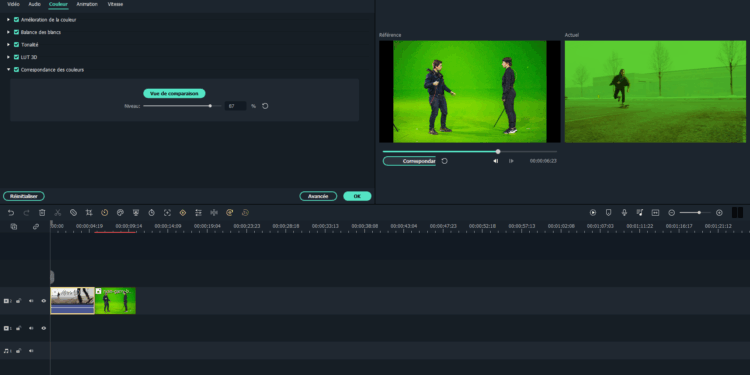Confirm changes with the OK button
The width and height of the screenshot is (750, 375).
click(357, 196)
